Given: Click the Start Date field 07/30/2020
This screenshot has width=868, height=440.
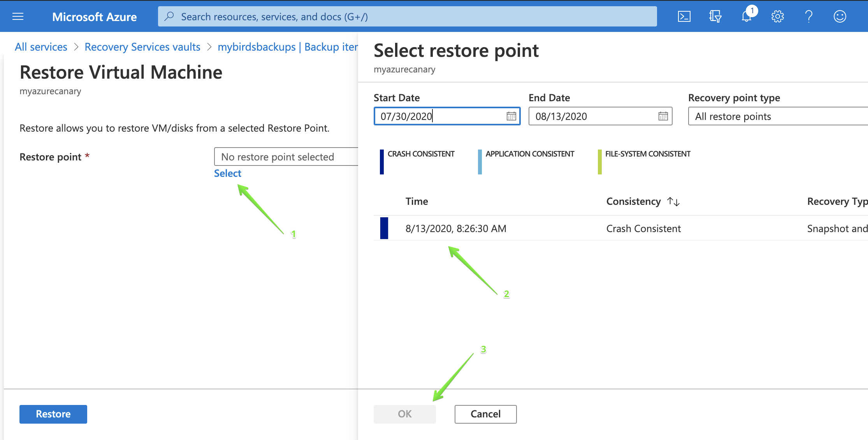Looking at the screenshot, I should [x=447, y=116].
